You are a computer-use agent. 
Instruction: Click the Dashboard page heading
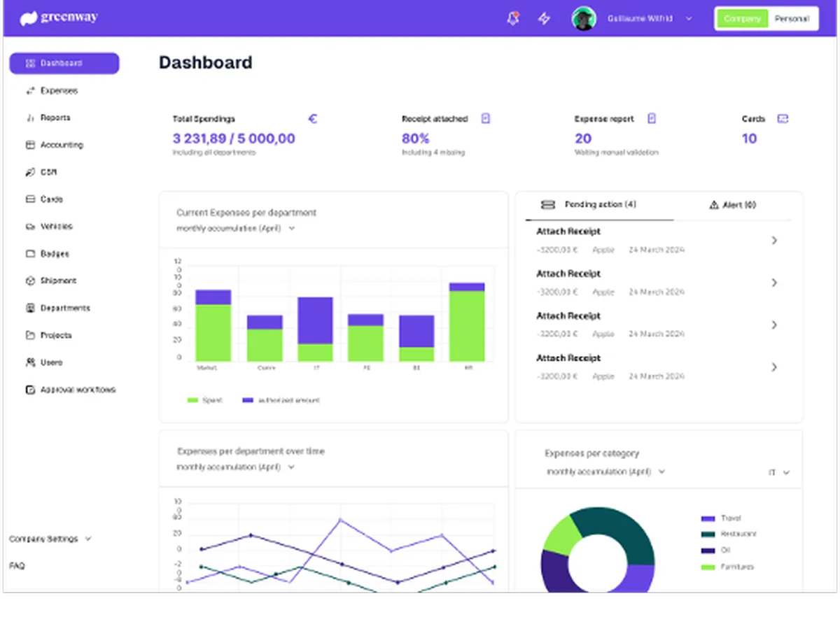pyautogui.click(x=206, y=62)
